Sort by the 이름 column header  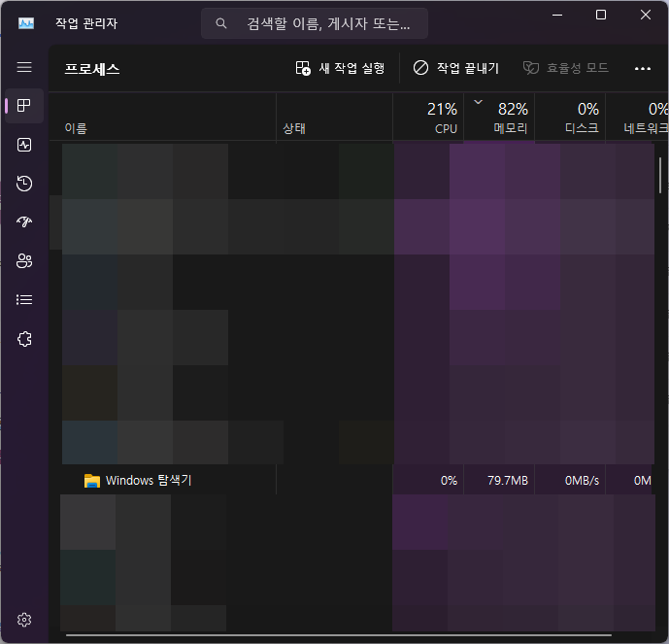[162, 117]
